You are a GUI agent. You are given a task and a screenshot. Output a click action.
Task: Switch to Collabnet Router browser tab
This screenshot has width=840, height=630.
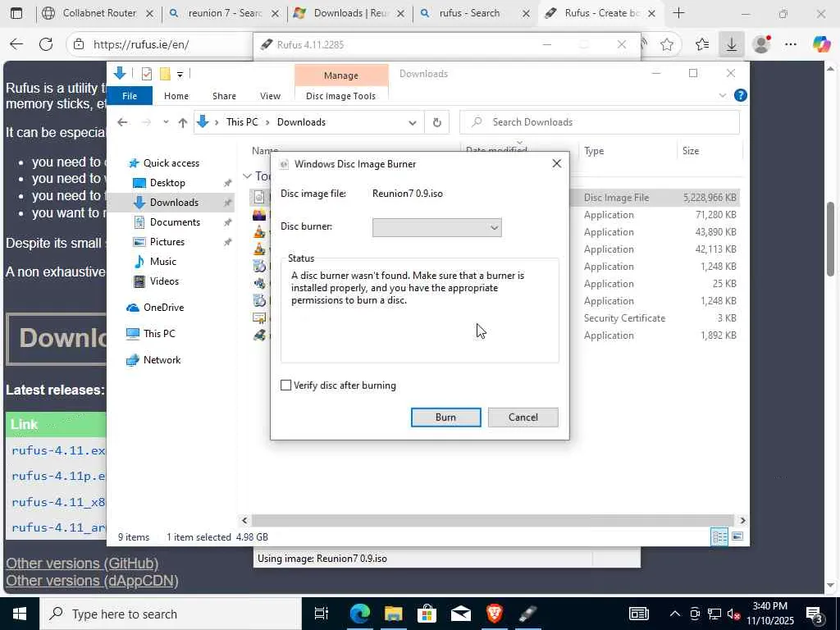(x=99, y=13)
